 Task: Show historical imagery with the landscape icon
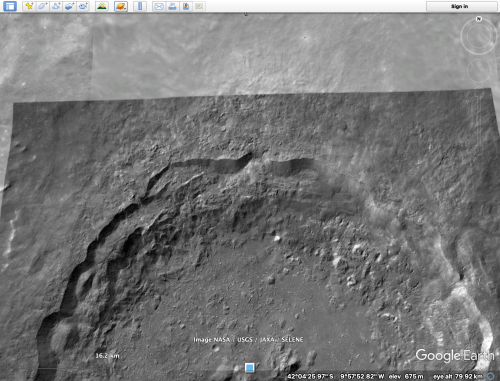point(102,6)
